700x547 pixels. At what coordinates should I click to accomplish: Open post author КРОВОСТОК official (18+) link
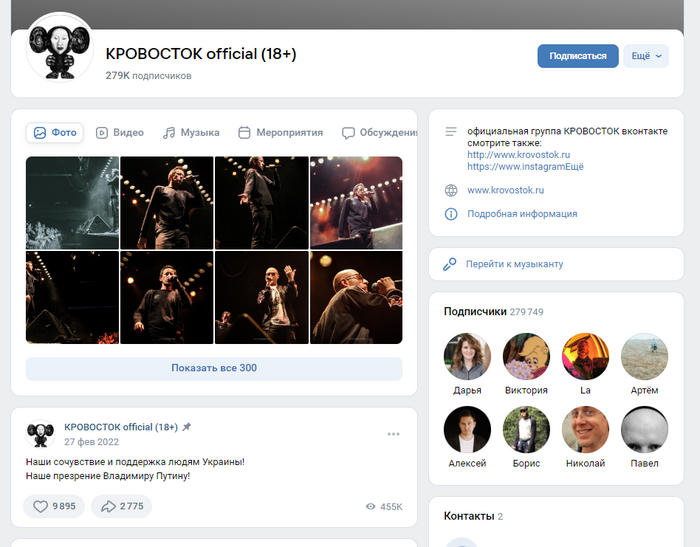121,427
